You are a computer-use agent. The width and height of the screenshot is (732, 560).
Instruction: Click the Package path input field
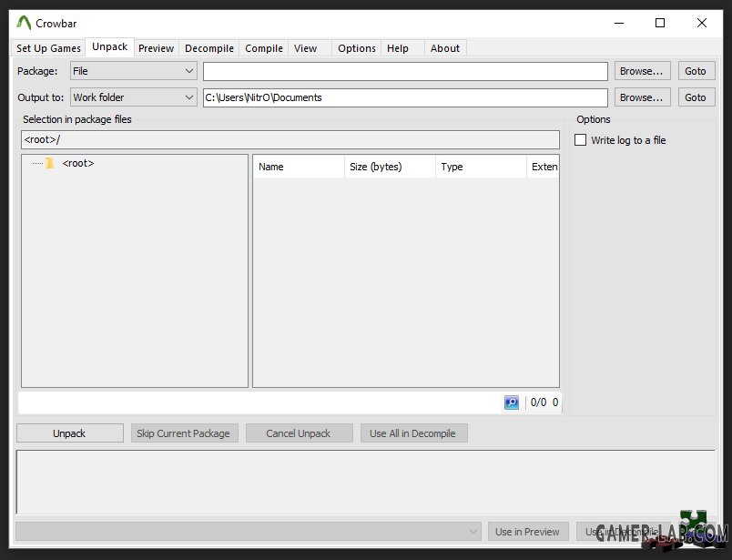click(x=405, y=71)
